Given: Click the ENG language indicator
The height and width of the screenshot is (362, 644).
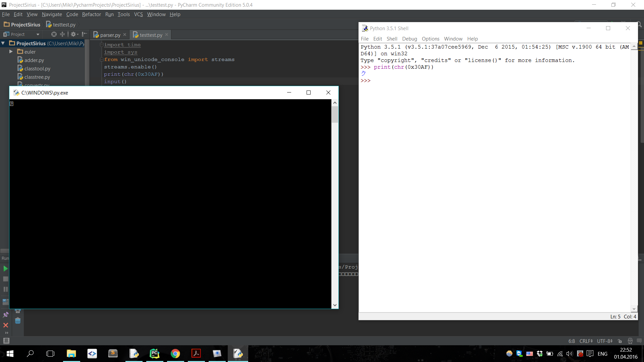Looking at the screenshot, I should (602, 354).
